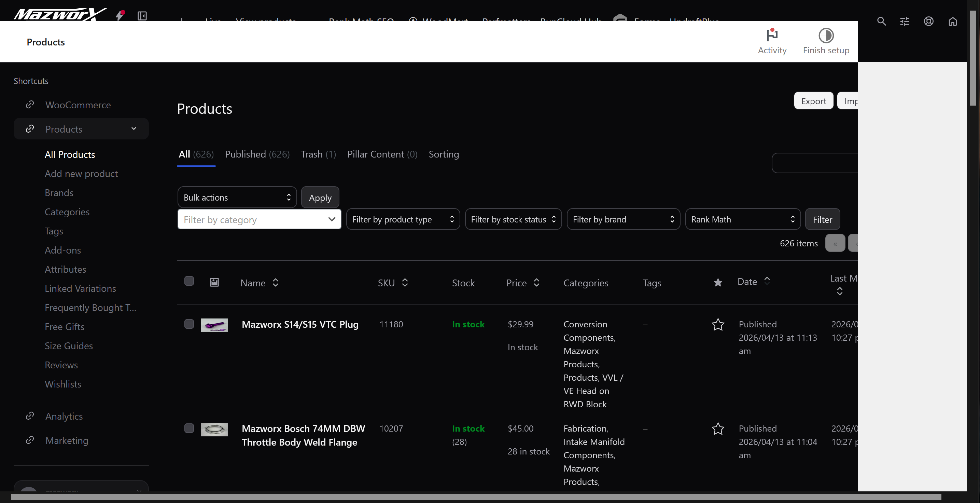Open the Filter by brand dropdown
The width and height of the screenshot is (980, 503).
pos(623,219)
